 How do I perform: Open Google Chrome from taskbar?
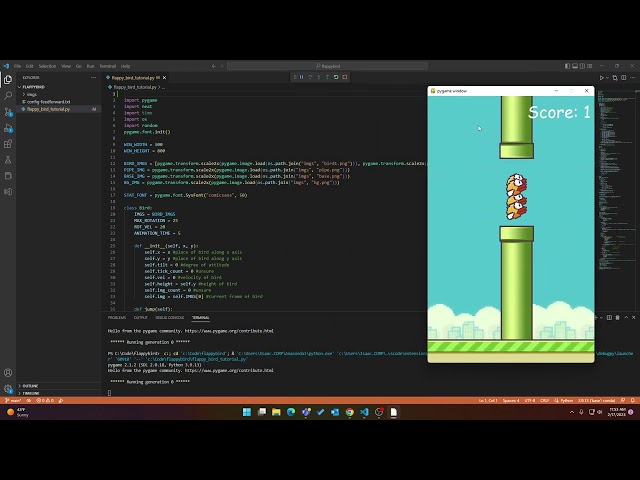(350, 412)
